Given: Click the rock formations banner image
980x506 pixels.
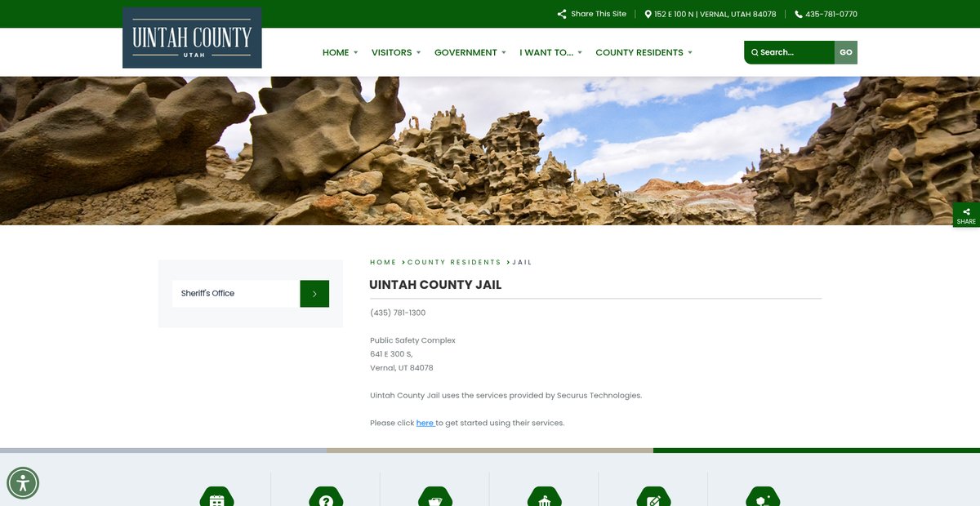Looking at the screenshot, I should click(x=490, y=151).
